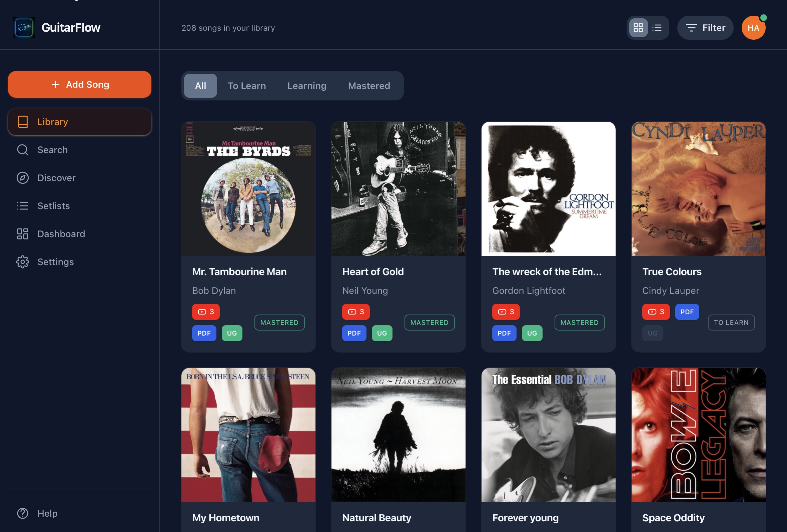Click the Heart of Gold song title
Viewport: 787px width, 532px height.
pyautogui.click(x=373, y=272)
